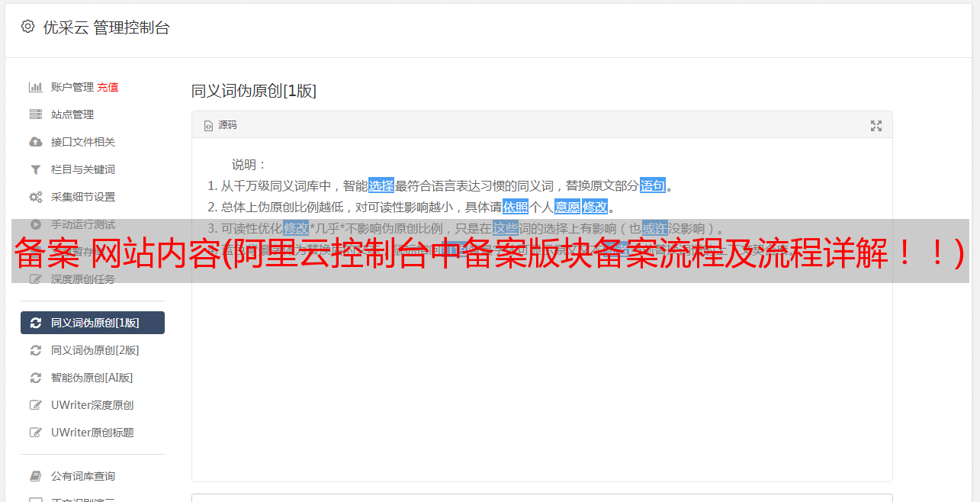Click inside the editor text area
The height and width of the screenshot is (502, 980).
[x=541, y=366]
